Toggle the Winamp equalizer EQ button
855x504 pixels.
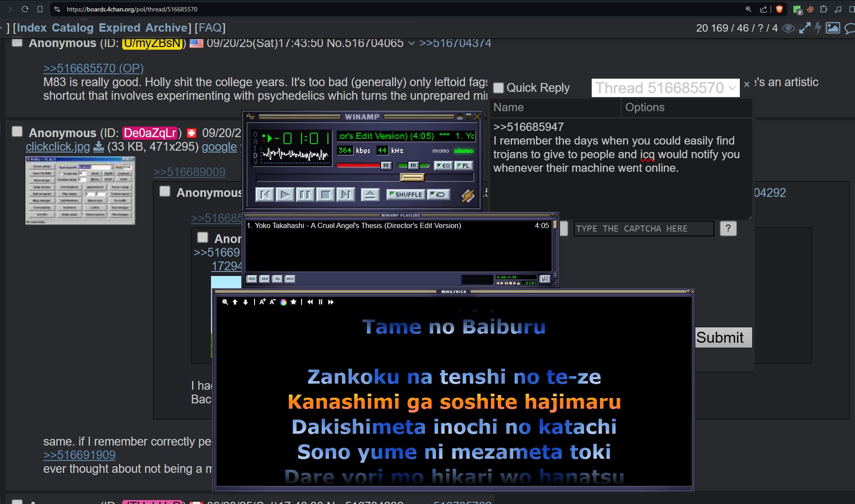click(443, 166)
